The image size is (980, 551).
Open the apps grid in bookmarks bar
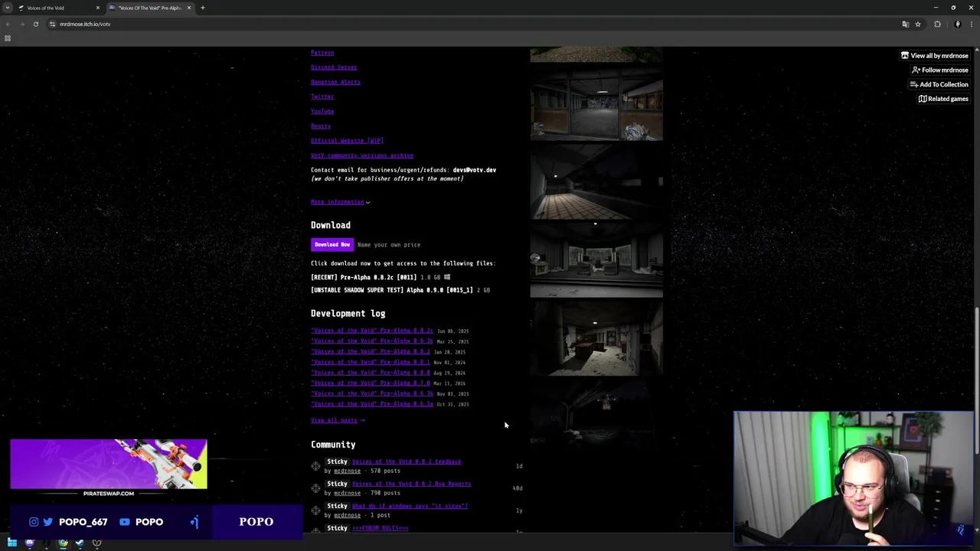coord(8,38)
